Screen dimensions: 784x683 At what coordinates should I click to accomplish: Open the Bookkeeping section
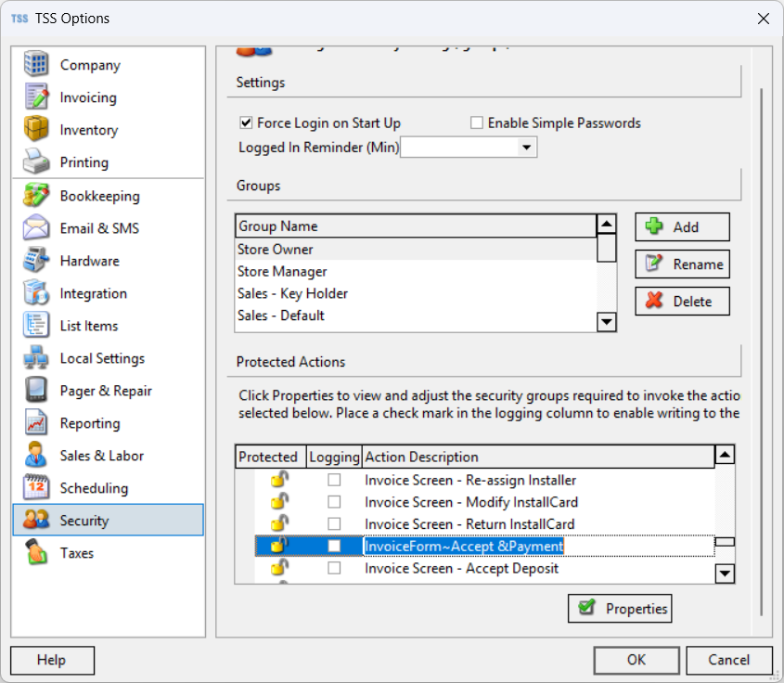99,196
